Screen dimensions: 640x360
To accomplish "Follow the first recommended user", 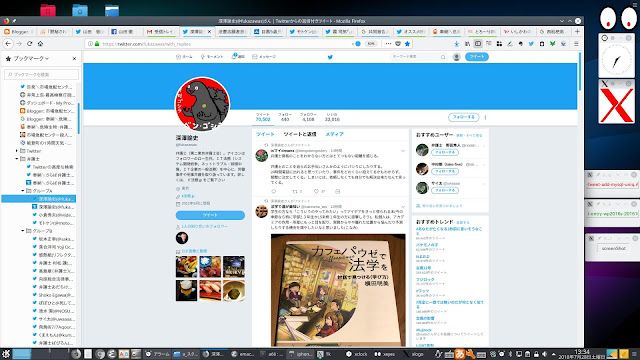I will [x=445, y=152].
